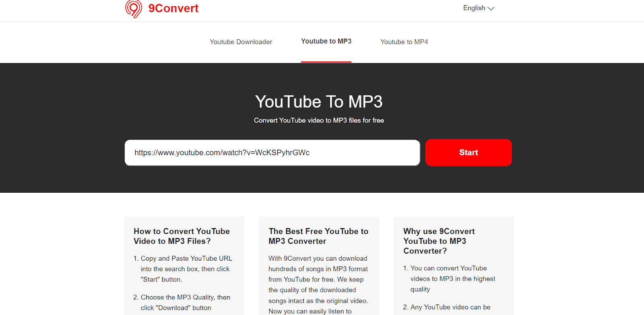Switch to the Youtube Downloader tab
This screenshot has height=315, width=644.
pyautogui.click(x=241, y=42)
